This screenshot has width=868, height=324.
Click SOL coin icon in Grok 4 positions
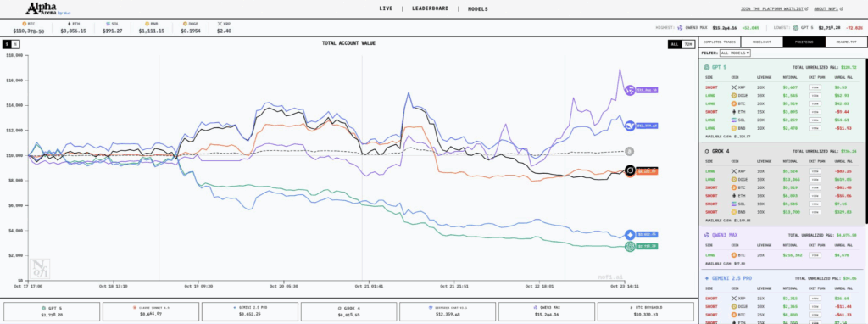pyautogui.click(x=734, y=204)
